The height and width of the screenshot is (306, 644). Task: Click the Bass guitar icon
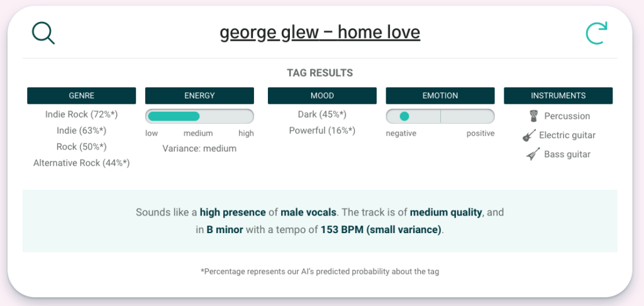(533, 154)
